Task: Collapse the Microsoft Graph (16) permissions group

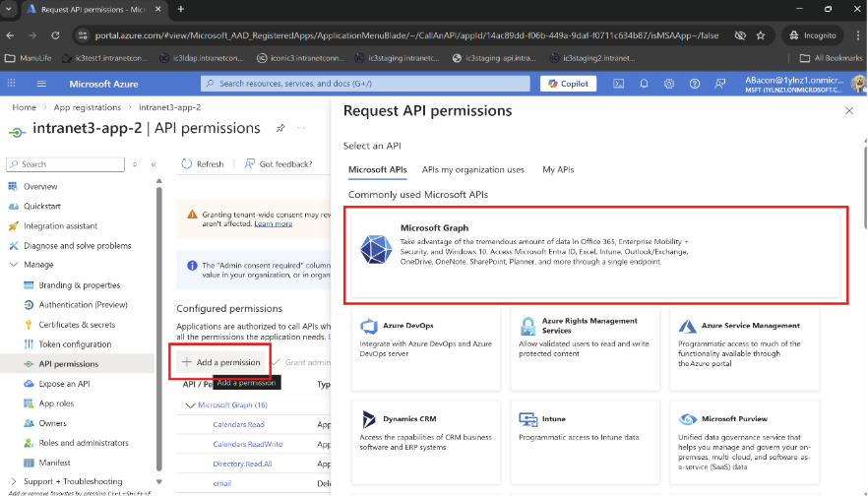Action: pyautogui.click(x=189, y=404)
